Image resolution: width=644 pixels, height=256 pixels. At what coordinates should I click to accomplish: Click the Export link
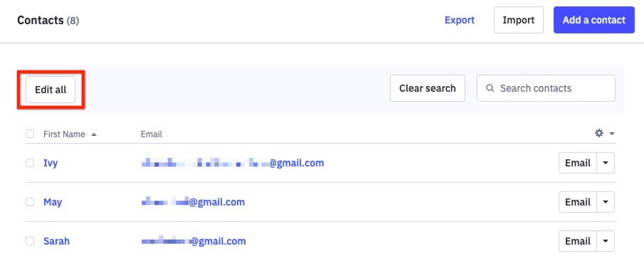460,20
